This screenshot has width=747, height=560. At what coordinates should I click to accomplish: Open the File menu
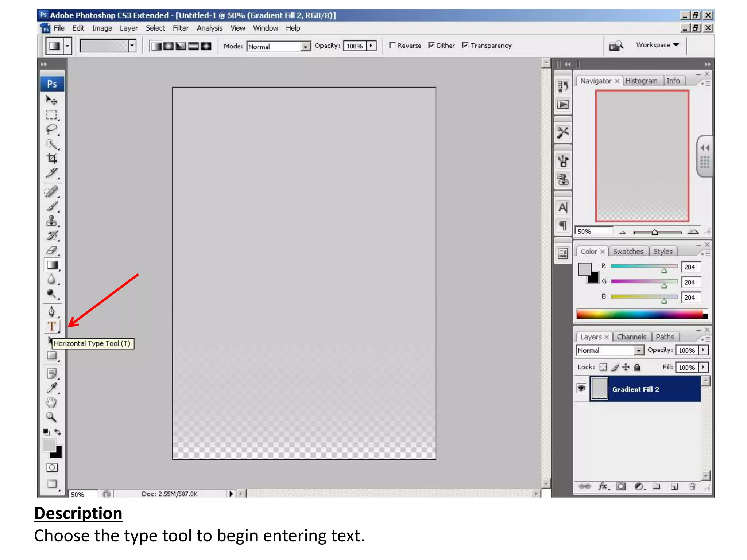pos(59,28)
